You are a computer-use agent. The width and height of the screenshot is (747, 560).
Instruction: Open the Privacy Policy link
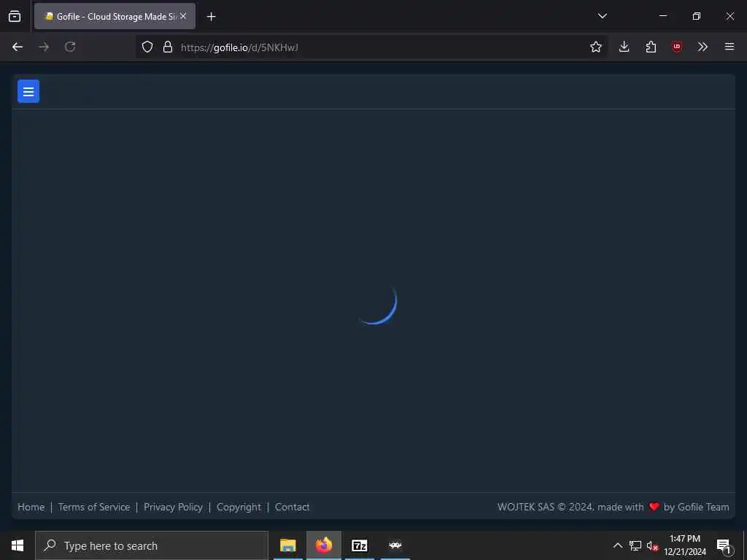click(x=173, y=507)
